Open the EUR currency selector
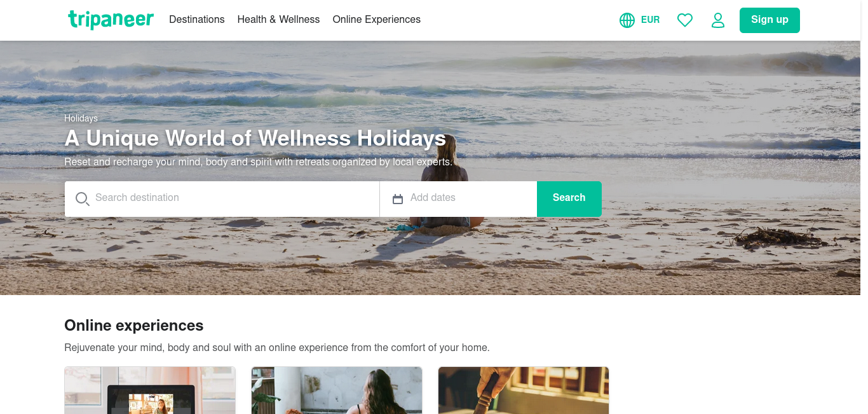 click(x=650, y=20)
